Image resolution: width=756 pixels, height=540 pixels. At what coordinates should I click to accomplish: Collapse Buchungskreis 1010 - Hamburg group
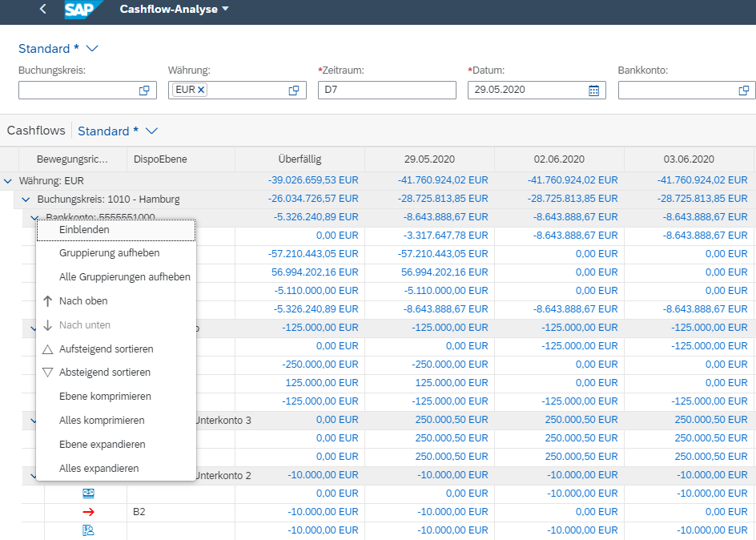click(26, 199)
